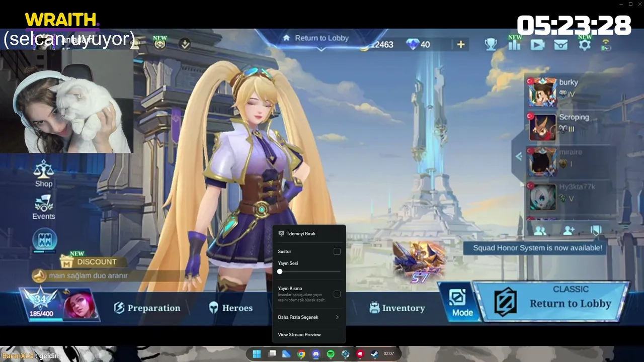Click the blue diamond currency icon

click(x=413, y=45)
